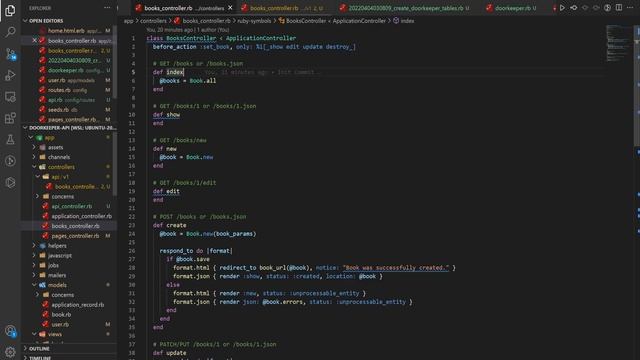The width and height of the screenshot is (640, 360).
Task: Open the Search view in activity bar
Action: click(x=10, y=32)
